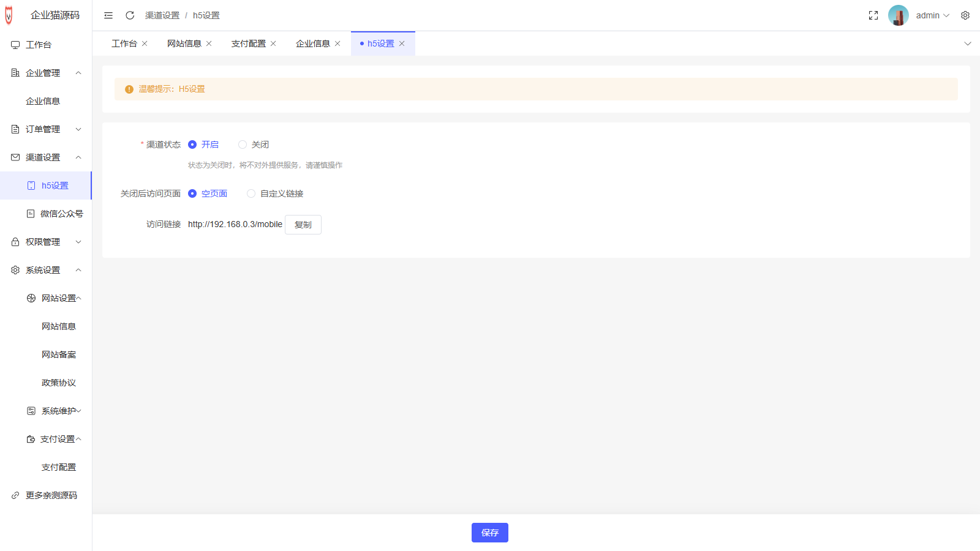
Task: Click the 保存 save button
Action: [x=489, y=533]
